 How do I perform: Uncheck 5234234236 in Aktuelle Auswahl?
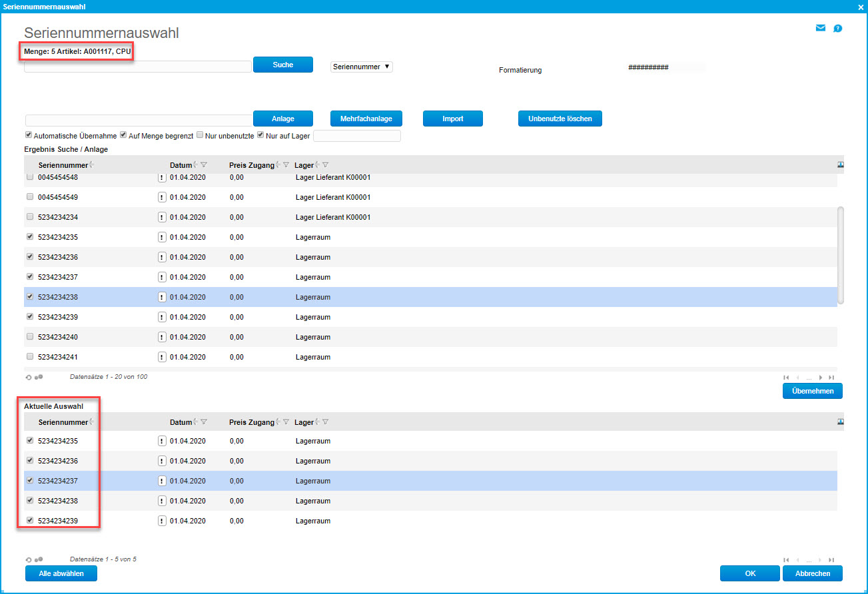click(x=29, y=460)
